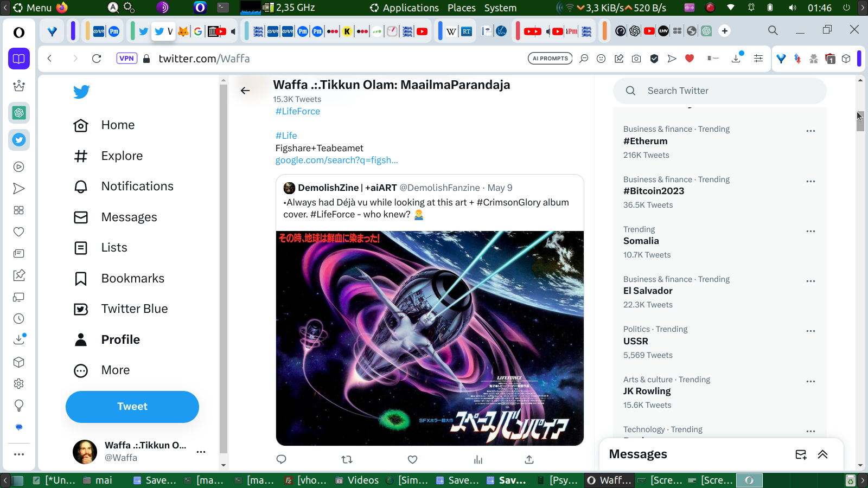Open the extensions cube icon in the toolbar

[846, 59]
